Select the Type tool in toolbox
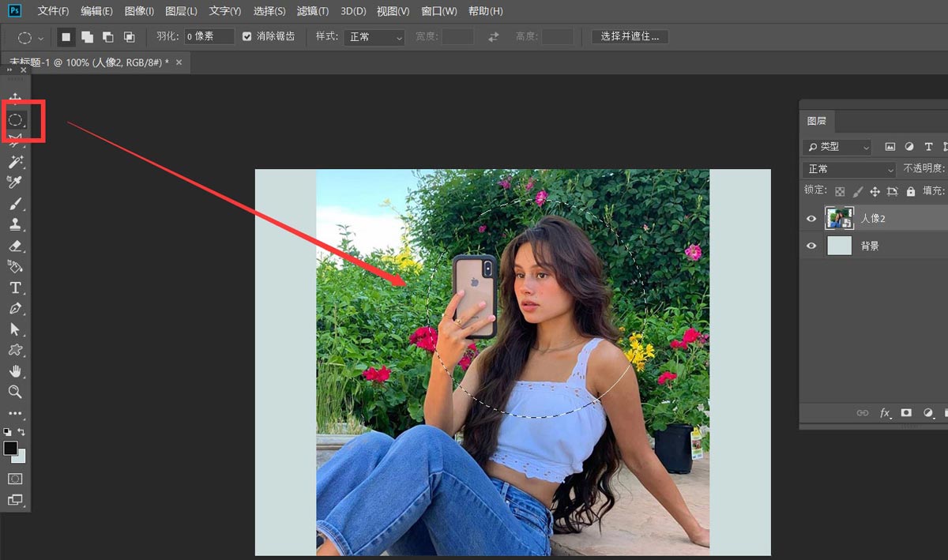 [x=15, y=288]
